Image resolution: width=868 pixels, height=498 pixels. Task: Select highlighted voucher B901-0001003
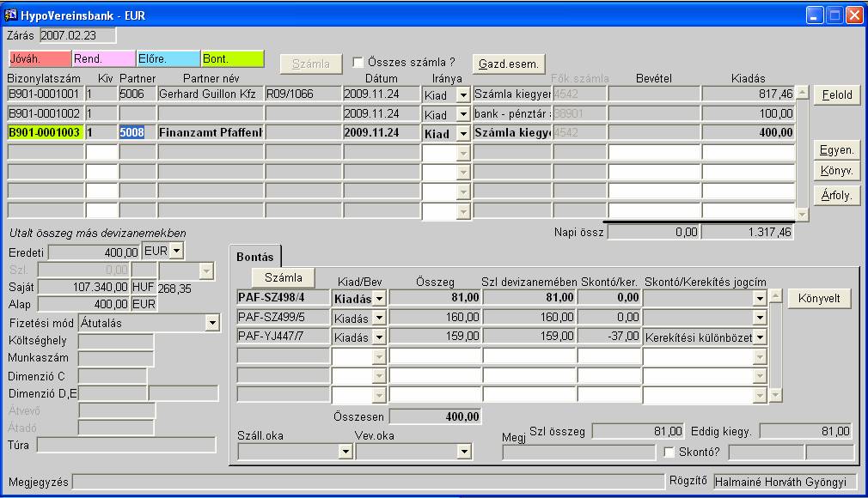pos(46,133)
